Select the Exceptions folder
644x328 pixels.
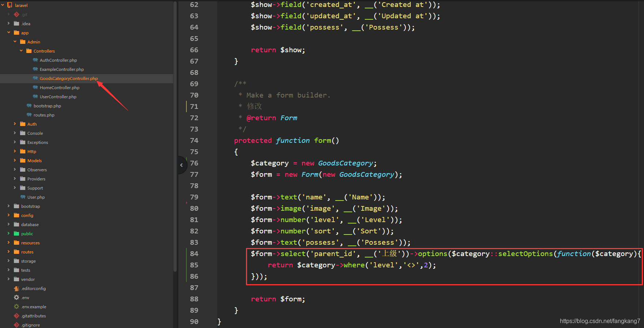click(38, 142)
